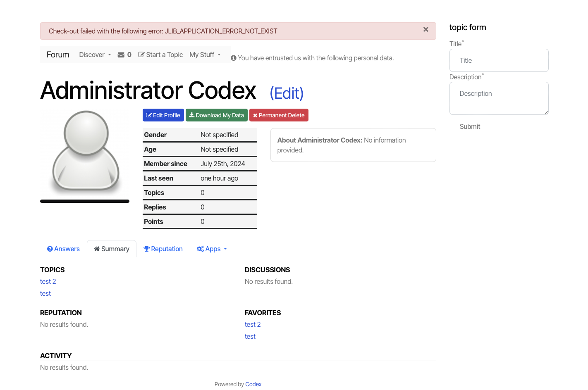This screenshot has width=588, height=390.
Task: Submit the topic form
Action: pos(470,127)
